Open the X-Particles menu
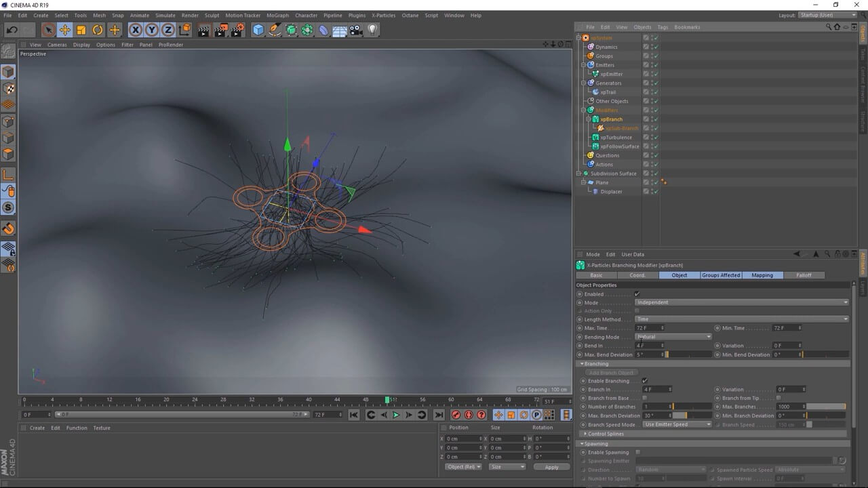This screenshot has height=488, width=868. (383, 15)
